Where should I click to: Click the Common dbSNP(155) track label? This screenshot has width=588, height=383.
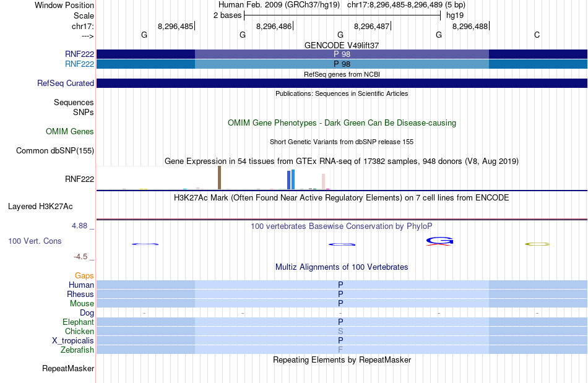pyautogui.click(x=55, y=150)
